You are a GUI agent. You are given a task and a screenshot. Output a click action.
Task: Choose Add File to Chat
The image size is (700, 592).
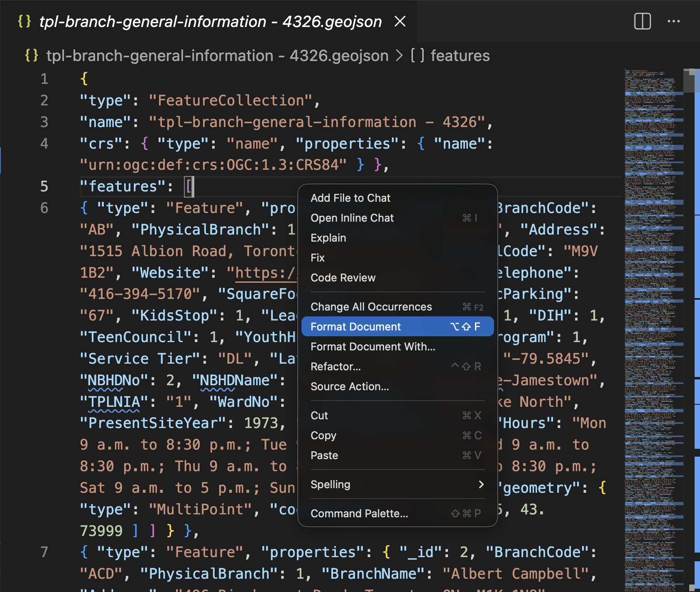(397, 198)
